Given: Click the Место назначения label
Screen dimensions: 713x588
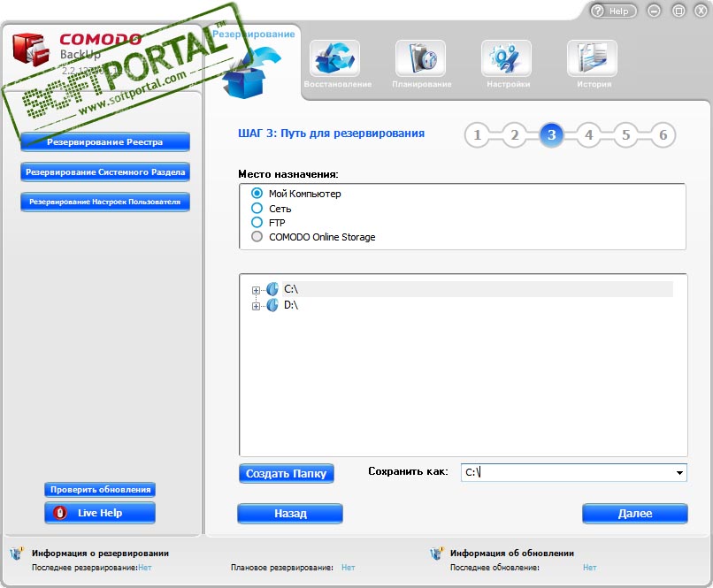Looking at the screenshot, I should (288, 174).
